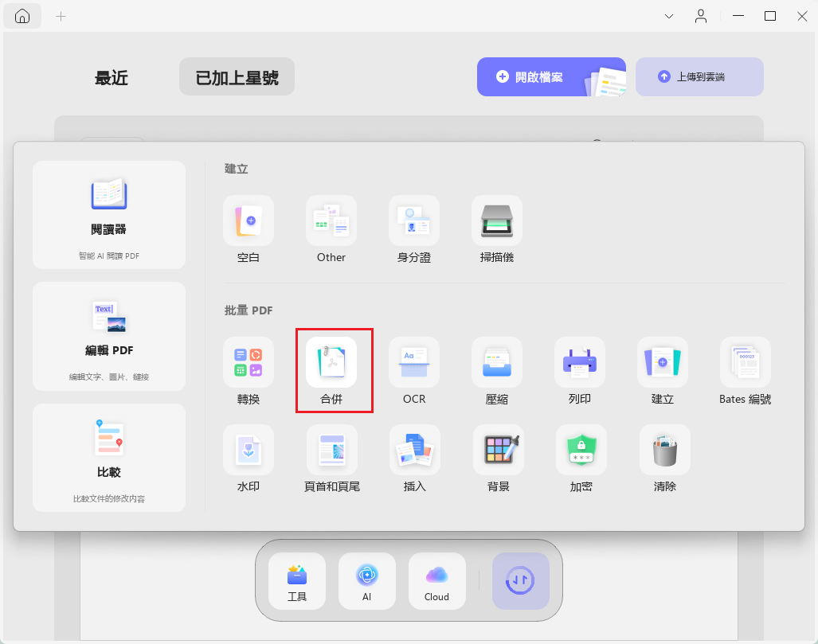Click the 開啟檔案 button
The height and width of the screenshot is (644, 818).
click(551, 76)
